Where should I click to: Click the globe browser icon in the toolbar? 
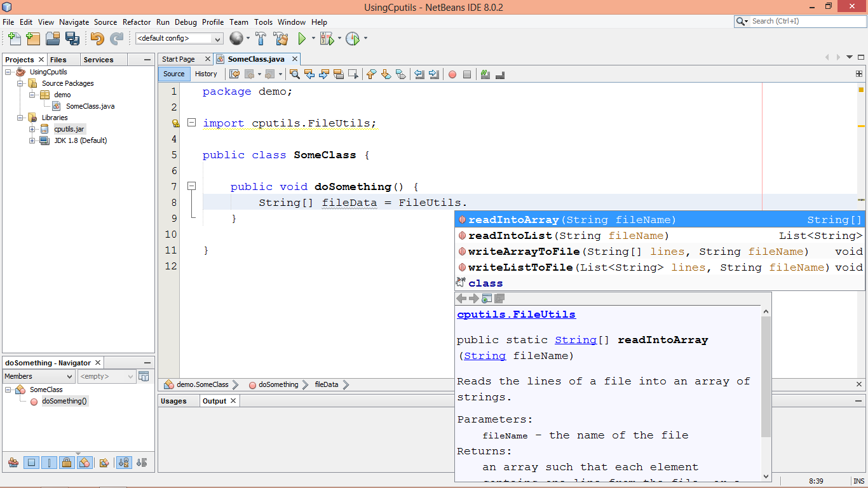236,39
